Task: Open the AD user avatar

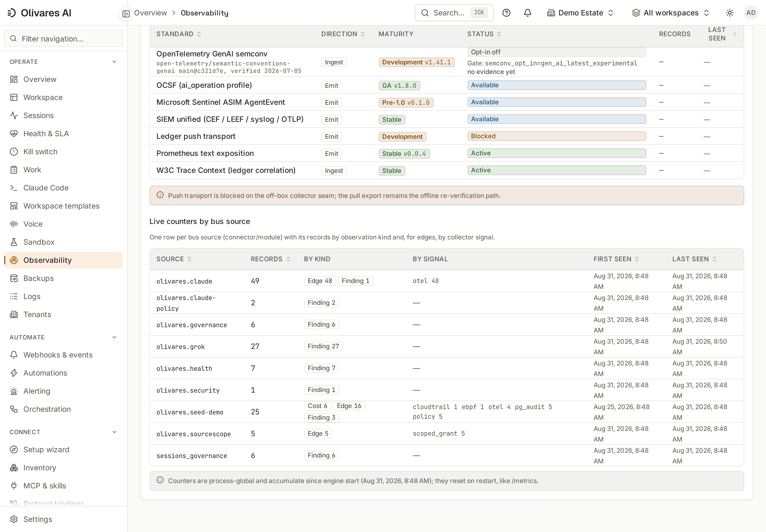Action: [751, 13]
